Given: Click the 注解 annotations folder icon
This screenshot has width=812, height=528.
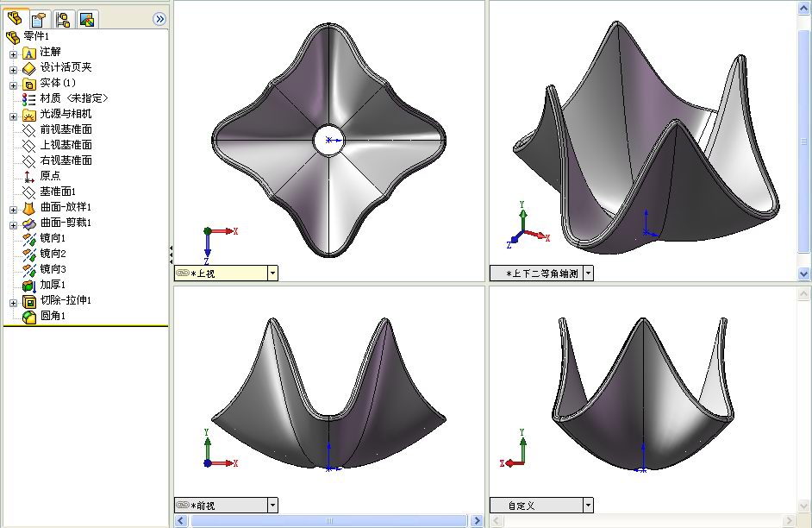Looking at the screenshot, I should point(29,53).
